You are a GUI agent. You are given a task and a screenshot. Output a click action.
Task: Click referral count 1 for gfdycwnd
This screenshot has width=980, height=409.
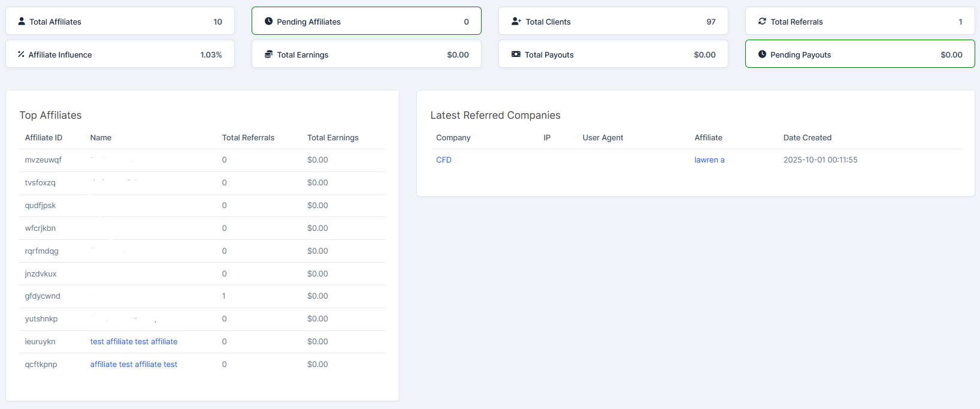[224, 296]
